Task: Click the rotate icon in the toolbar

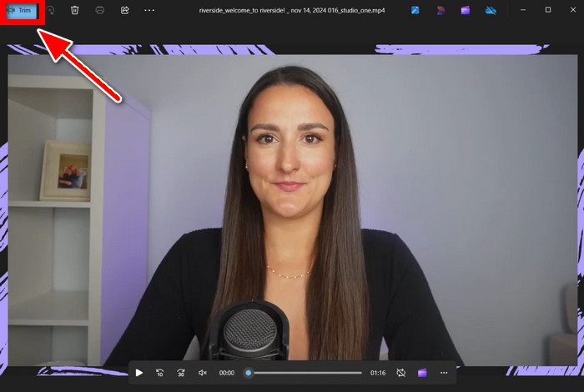Action: (x=51, y=10)
